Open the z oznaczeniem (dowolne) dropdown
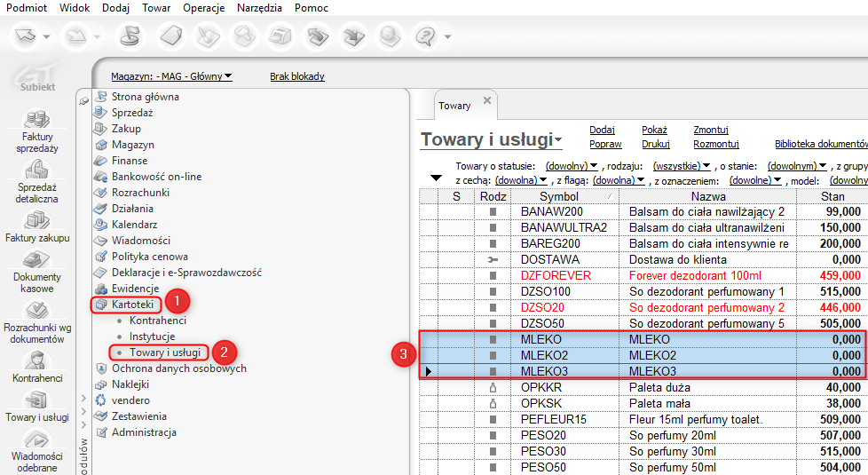 coord(755,180)
